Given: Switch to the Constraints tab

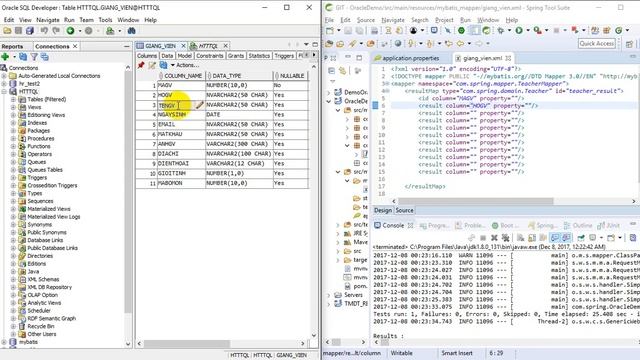Looking at the screenshot, I should pos(210,56).
